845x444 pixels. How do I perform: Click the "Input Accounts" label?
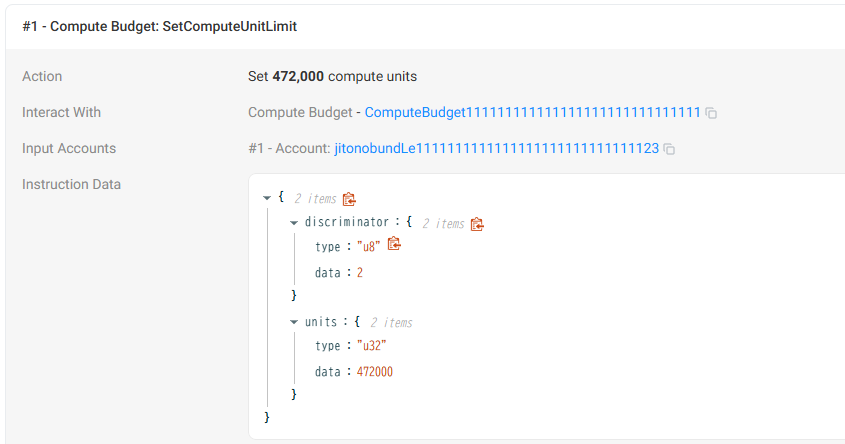(69, 149)
